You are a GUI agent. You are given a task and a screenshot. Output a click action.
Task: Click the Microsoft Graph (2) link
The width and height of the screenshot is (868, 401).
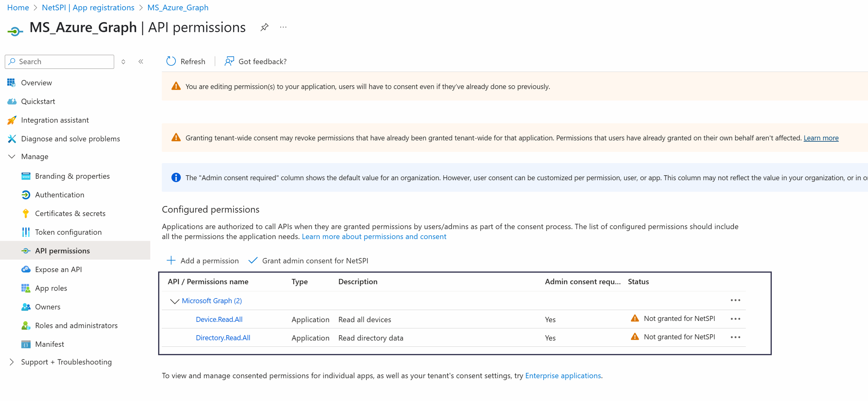point(212,301)
